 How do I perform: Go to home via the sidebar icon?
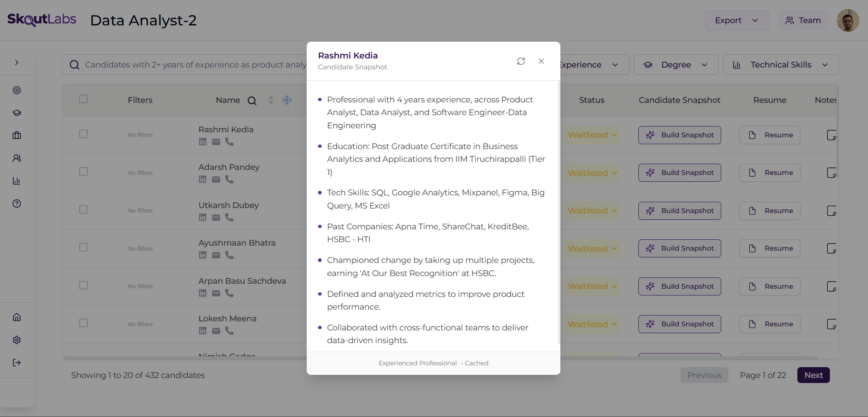17,317
